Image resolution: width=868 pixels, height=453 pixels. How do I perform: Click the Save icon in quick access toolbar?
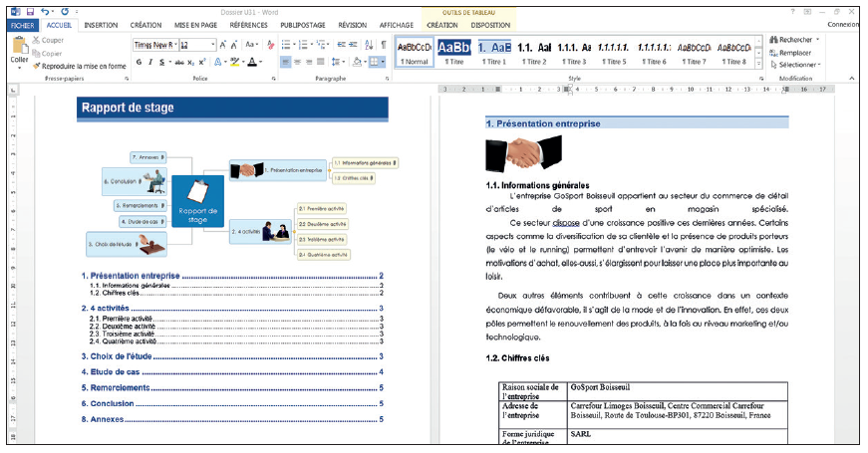[x=32, y=11]
